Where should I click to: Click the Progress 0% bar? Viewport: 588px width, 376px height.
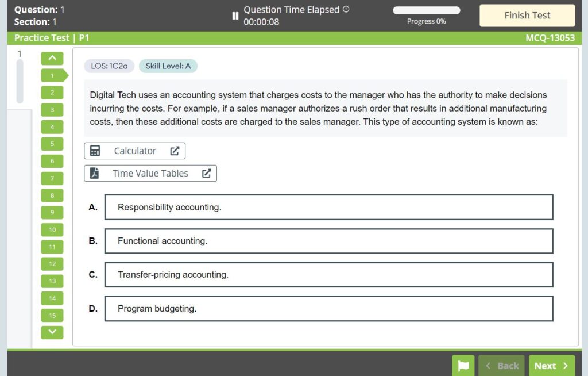pyautogui.click(x=426, y=10)
